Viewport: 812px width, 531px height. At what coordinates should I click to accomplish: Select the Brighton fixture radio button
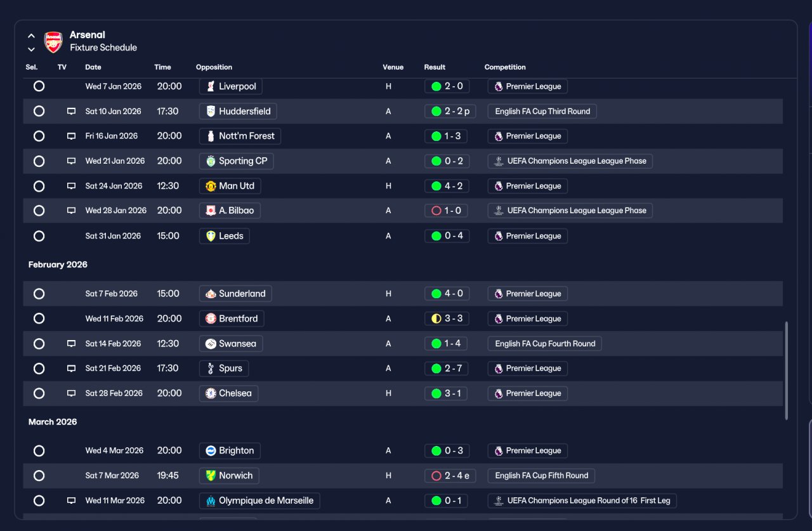pos(39,451)
